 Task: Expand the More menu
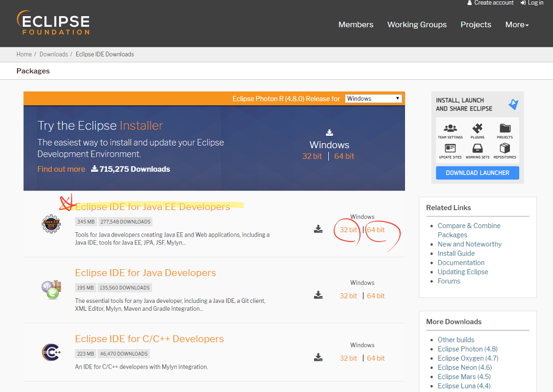pos(517,25)
